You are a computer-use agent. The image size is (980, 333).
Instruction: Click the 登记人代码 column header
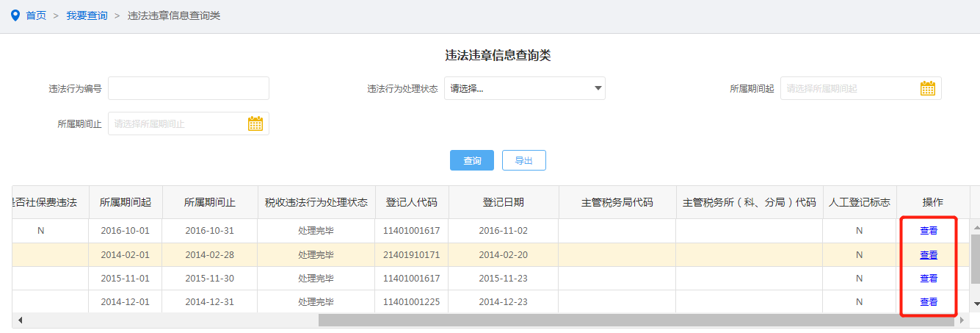(412, 202)
